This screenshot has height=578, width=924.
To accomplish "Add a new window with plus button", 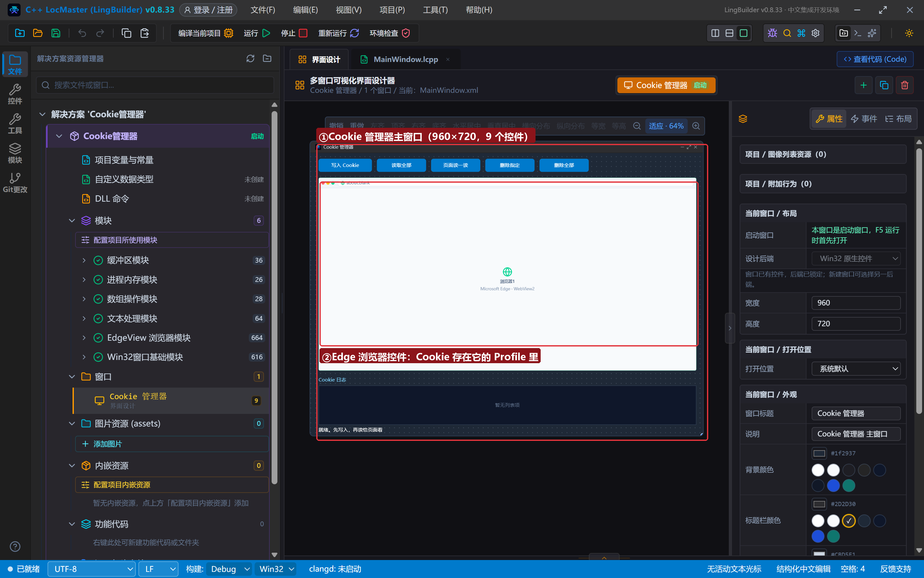I will point(863,85).
